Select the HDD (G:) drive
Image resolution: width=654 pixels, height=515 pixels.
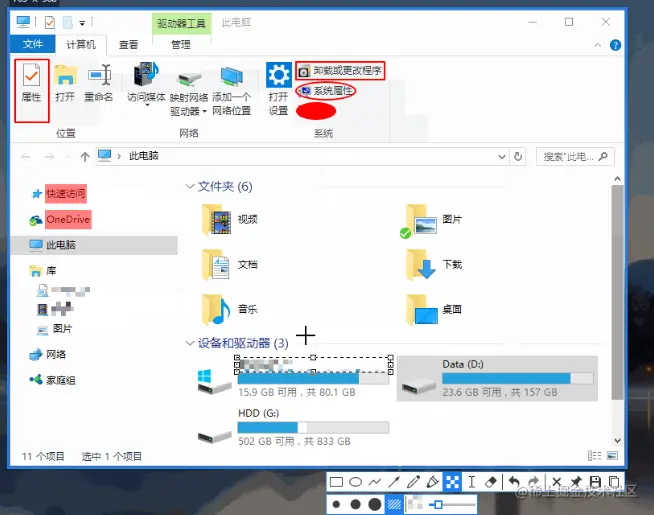[293, 427]
